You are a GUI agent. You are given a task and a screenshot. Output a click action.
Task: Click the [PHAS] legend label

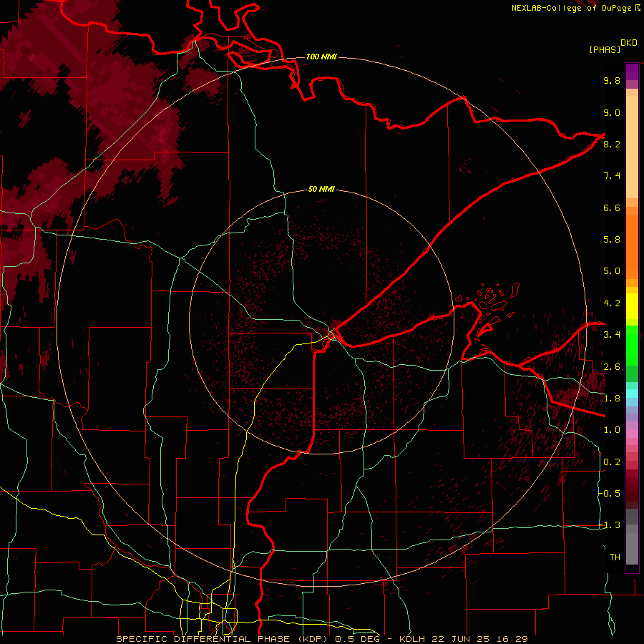[x=605, y=50]
